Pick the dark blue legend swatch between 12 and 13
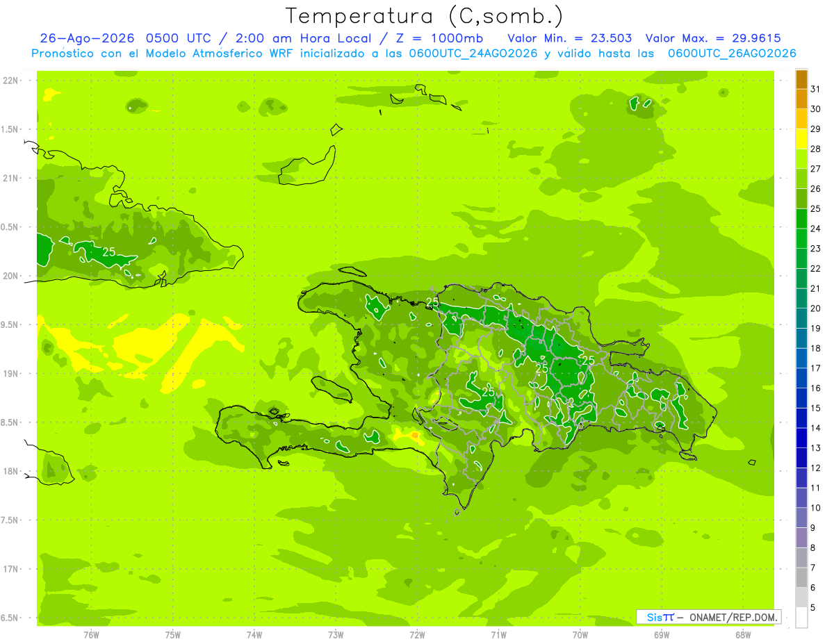834x644 pixels. click(x=801, y=458)
